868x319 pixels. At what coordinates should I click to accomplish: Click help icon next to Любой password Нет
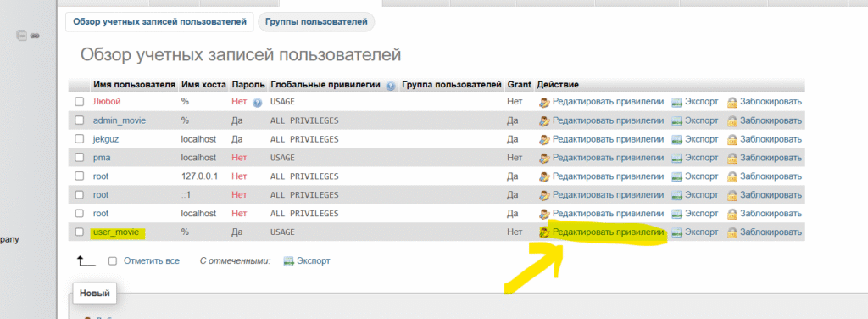(257, 103)
